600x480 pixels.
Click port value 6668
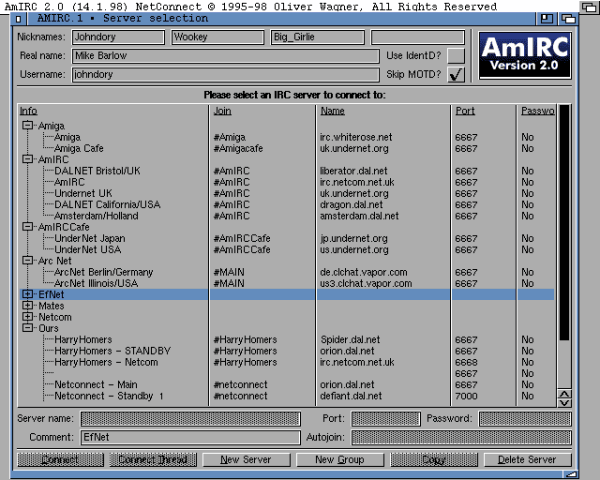[x=466, y=362]
